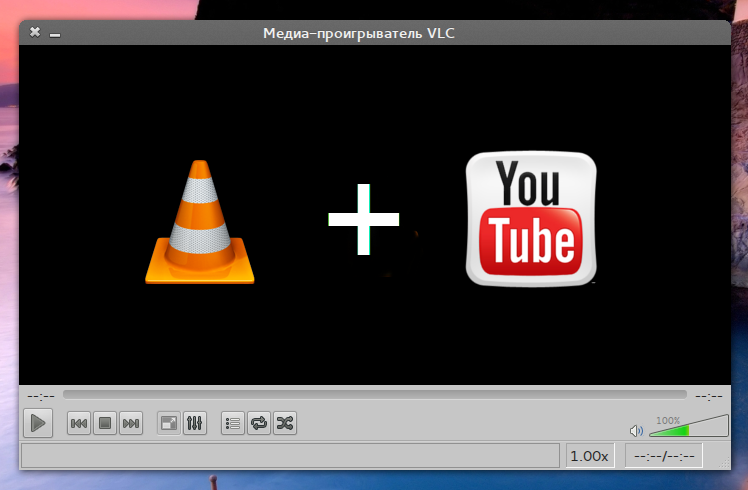Close the VLC player window
This screenshot has width=748, height=490.
35,33
